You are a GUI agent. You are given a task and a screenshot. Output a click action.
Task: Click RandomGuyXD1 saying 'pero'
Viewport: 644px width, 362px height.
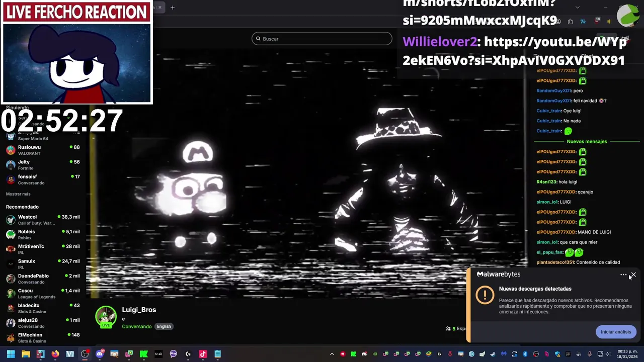tap(559, 90)
